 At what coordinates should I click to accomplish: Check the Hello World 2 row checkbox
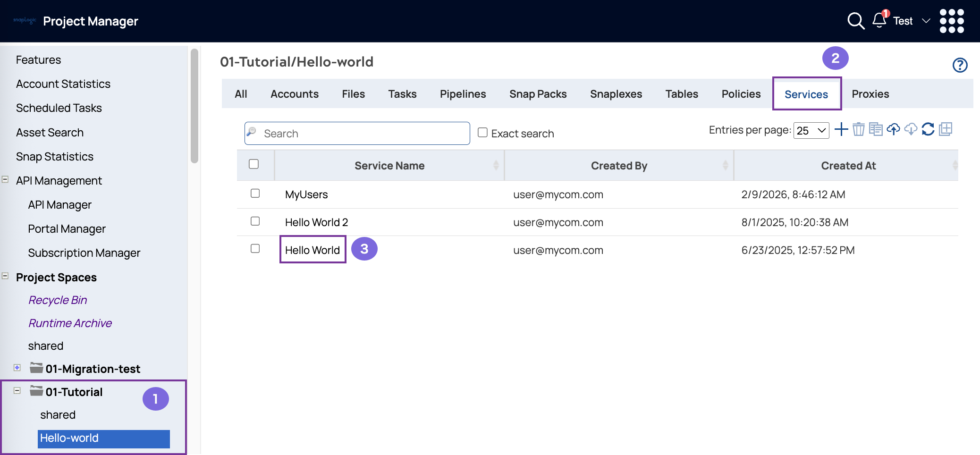pos(255,221)
